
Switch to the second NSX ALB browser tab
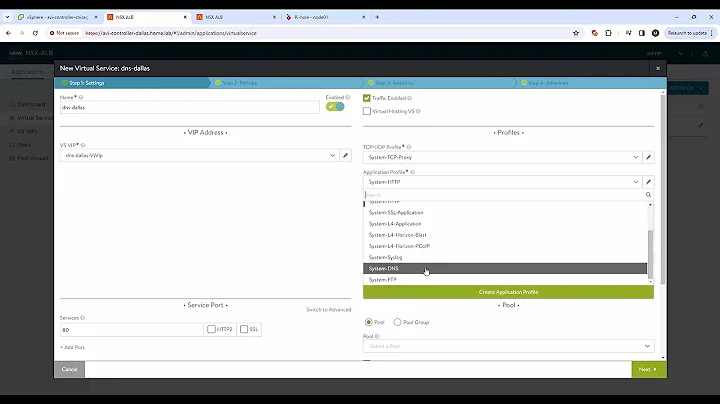tap(236, 17)
